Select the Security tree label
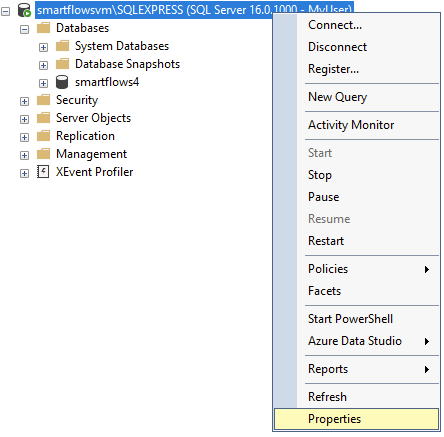The width and height of the screenshot is (444, 437). 77,100
